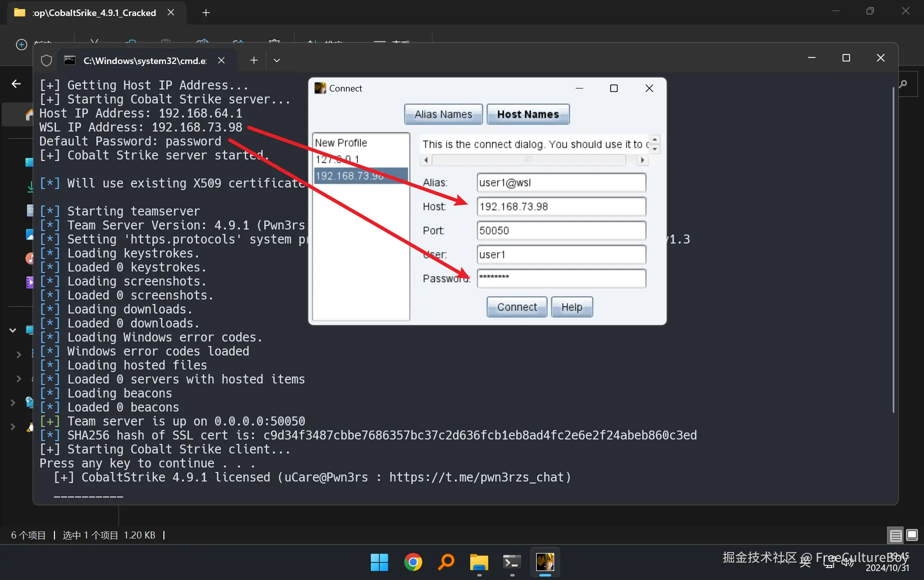Click the up arrow of the description vertical scrollbar
924x580 pixels.
(655, 139)
